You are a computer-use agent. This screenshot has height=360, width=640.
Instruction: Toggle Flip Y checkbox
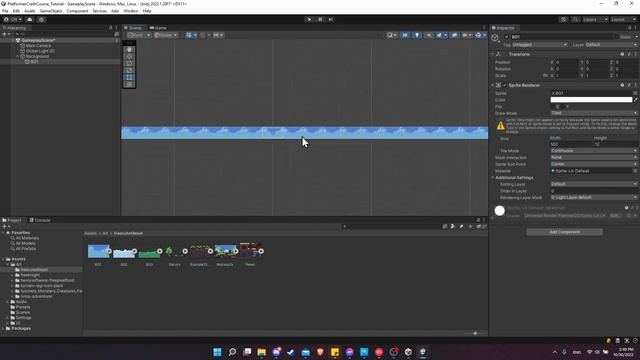pos(562,107)
